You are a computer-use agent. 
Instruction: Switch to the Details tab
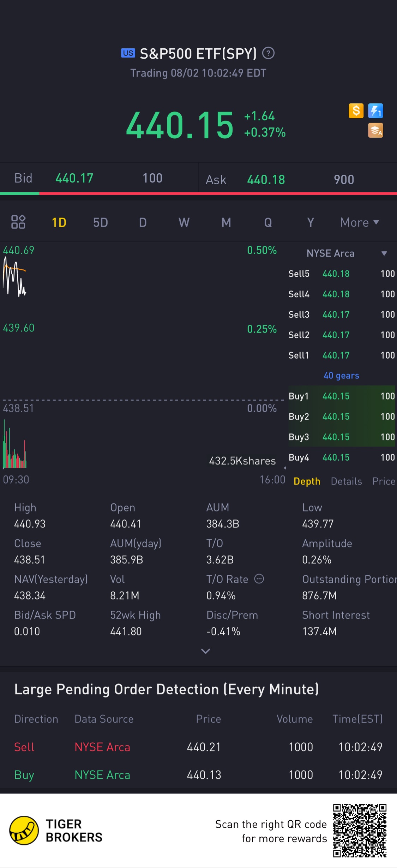346,481
